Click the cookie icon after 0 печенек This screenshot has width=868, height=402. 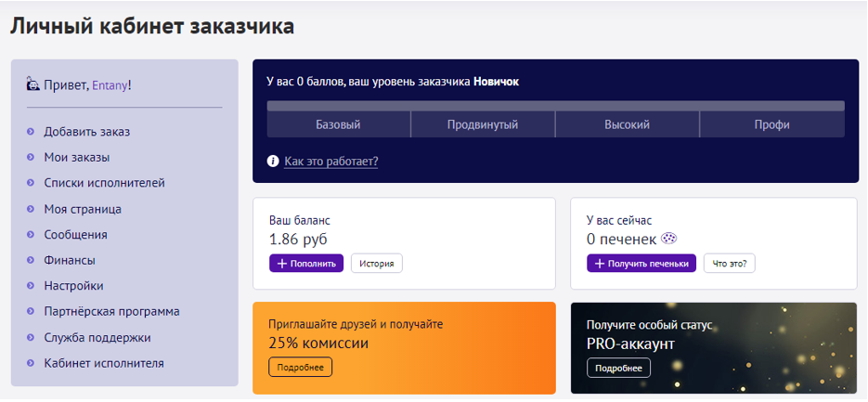(669, 239)
